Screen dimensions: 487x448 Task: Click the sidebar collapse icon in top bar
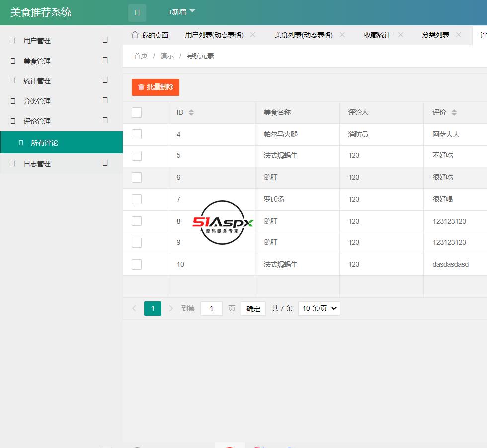[x=137, y=12]
